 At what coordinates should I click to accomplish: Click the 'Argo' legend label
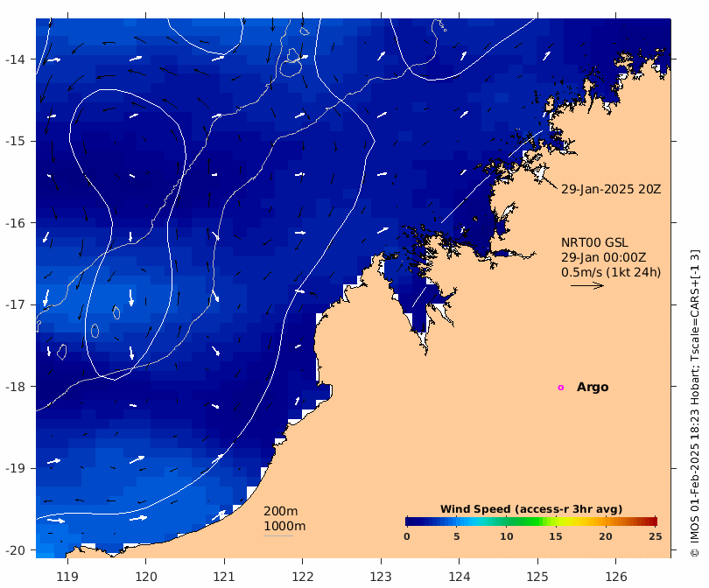pyautogui.click(x=593, y=388)
